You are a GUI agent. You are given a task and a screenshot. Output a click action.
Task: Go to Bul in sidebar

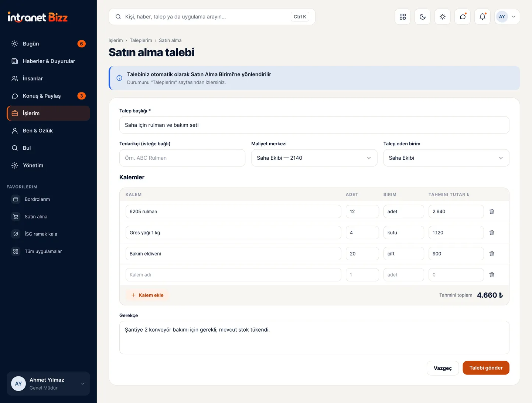coord(48,148)
